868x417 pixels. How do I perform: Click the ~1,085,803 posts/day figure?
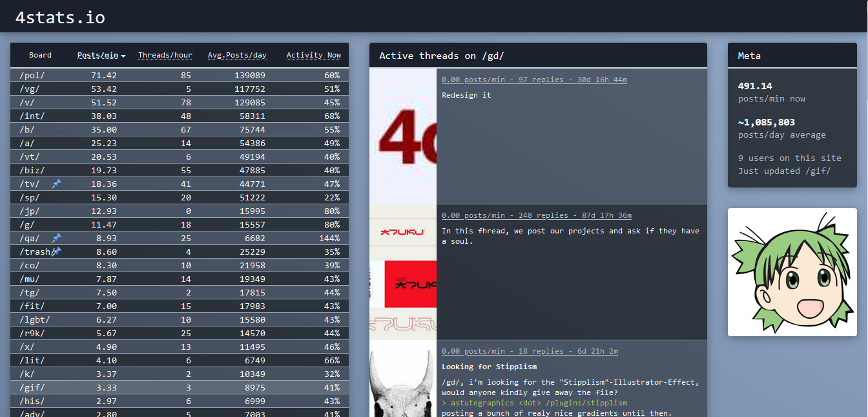pyautogui.click(x=767, y=122)
